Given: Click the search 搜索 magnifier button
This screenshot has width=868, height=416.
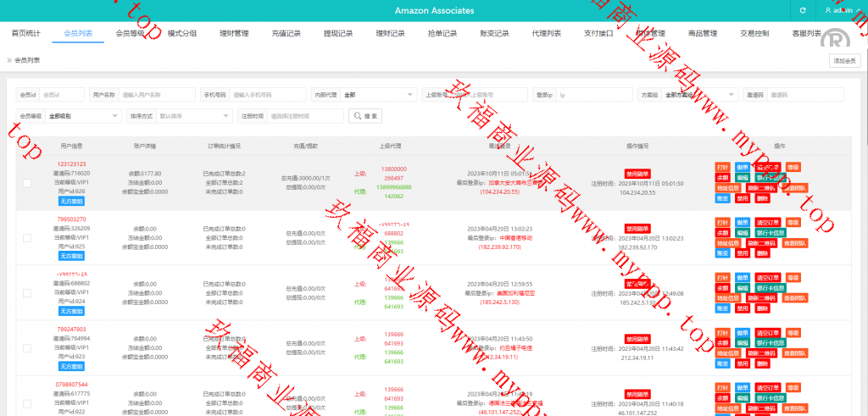Looking at the screenshot, I should pos(365,116).
